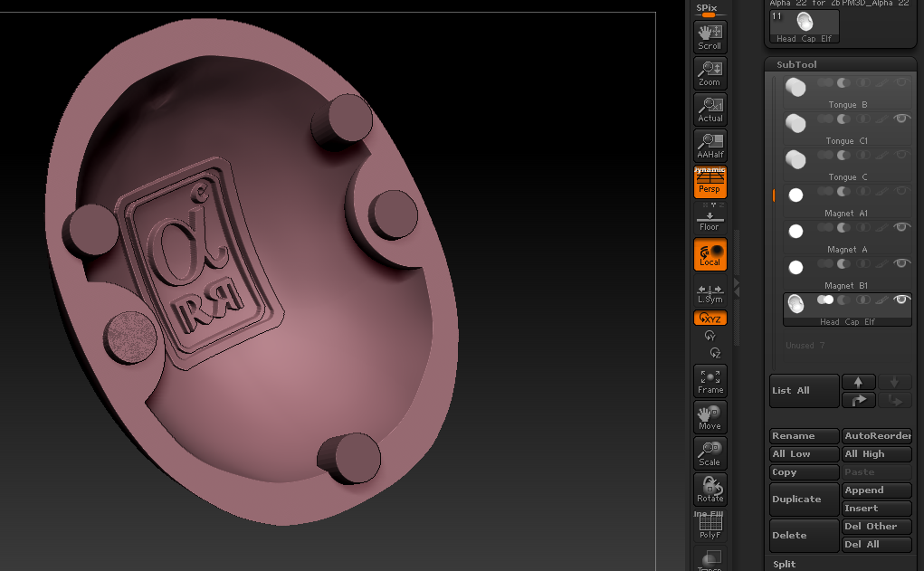Click the Rename button
This screenshot has width=924, height=571.
pyautogui.click(x=804, y=436)
